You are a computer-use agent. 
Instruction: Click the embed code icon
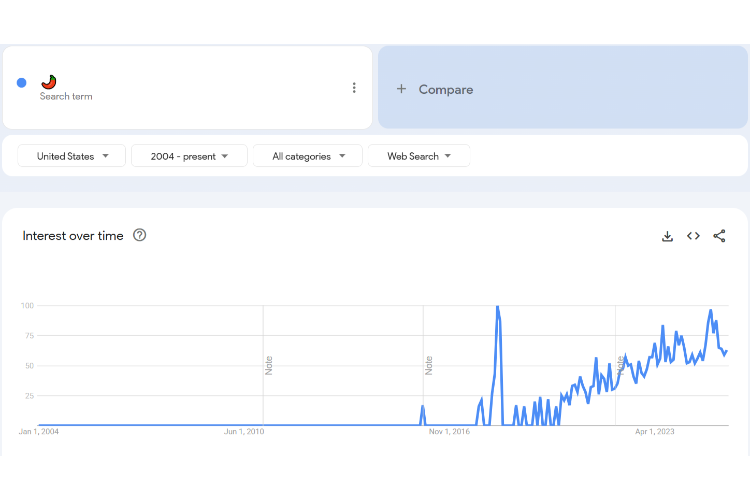[693, 236]
